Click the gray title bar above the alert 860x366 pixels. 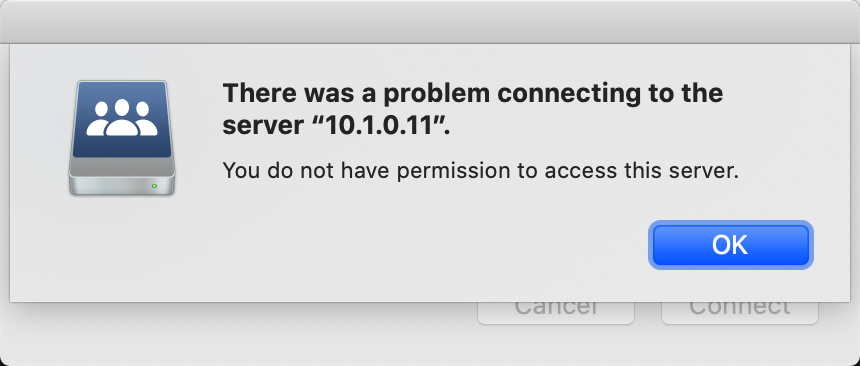(x=430, y=22)
